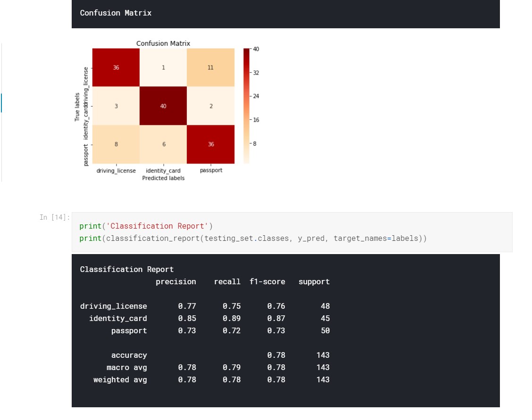Click the passport-passport cell in the bottom right
Screen dimensions: 532x420
click(210, 144)
